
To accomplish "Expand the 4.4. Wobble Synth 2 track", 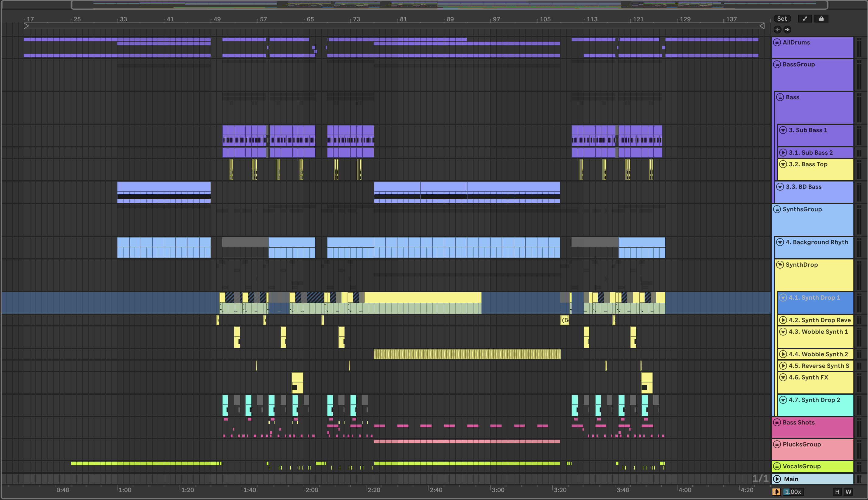I will tap(783, 354).
